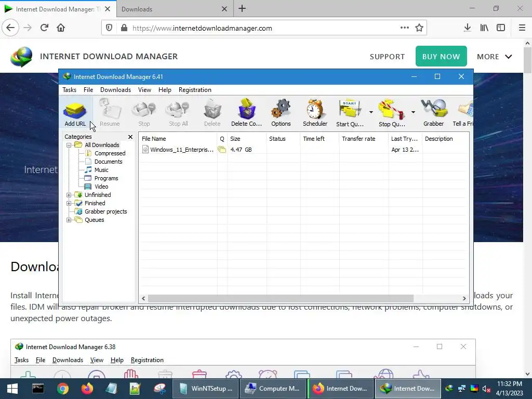
Task: Open the Grabber tool
Action: [434, 113]
